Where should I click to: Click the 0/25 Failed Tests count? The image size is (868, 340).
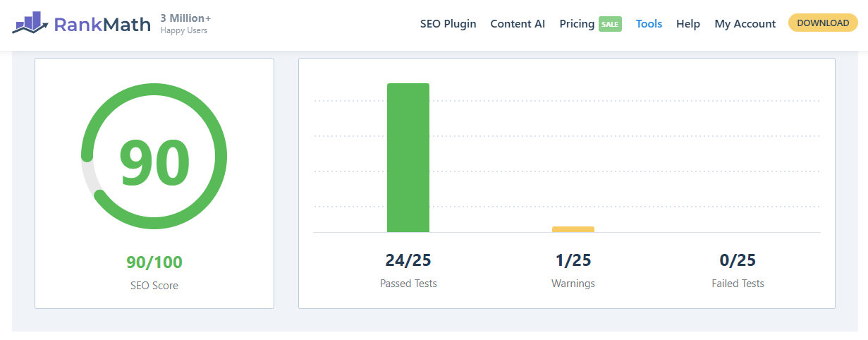(x=738, y=260)
